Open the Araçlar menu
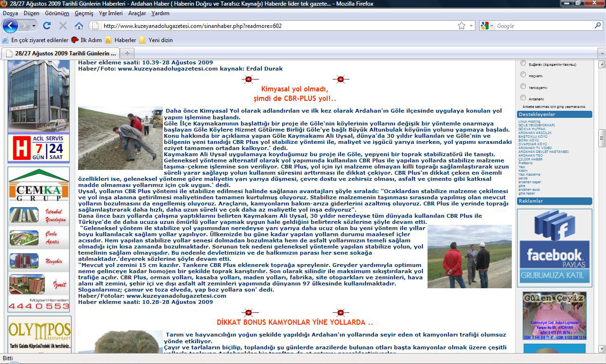 (x=137, y=13)
